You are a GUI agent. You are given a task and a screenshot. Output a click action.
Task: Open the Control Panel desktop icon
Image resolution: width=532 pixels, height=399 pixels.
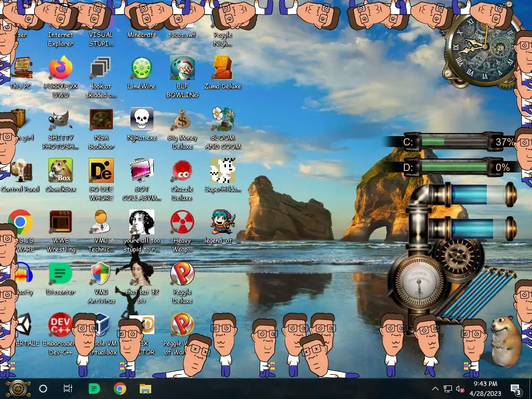[21, 171]
